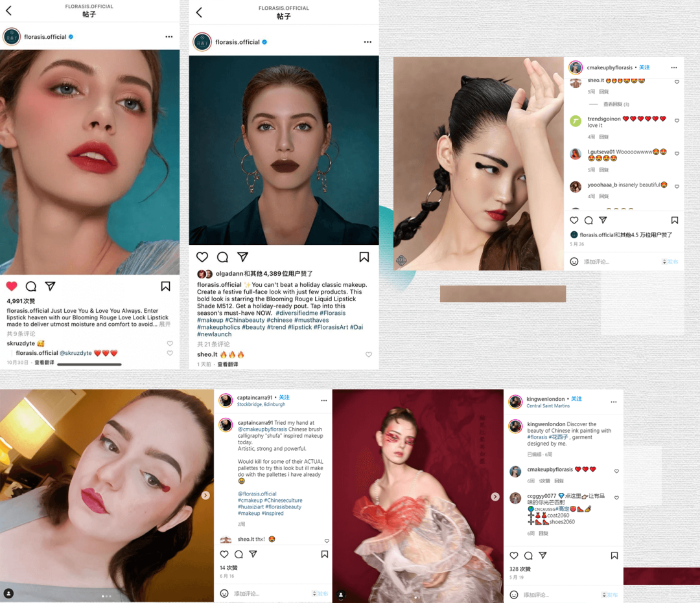
Task: Like the sheo.lt fire-emoji comment
Action: pyautogui.click(x=369, y=354)
